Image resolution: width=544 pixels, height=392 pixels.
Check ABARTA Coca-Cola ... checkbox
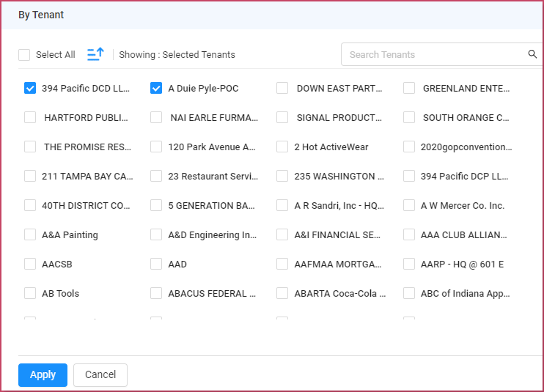(x=282, y=293)
